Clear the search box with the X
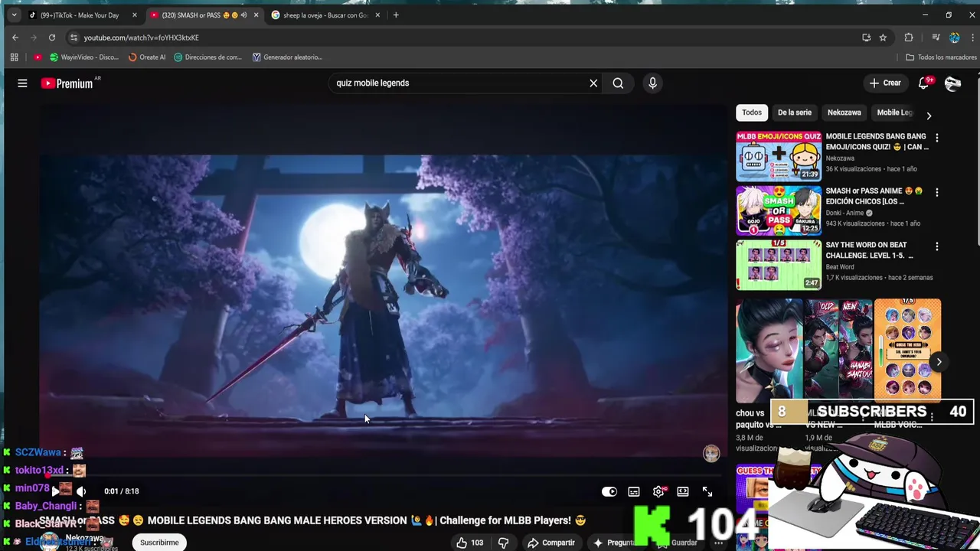This screenshot has height=551, width=980. click(593, 83)
